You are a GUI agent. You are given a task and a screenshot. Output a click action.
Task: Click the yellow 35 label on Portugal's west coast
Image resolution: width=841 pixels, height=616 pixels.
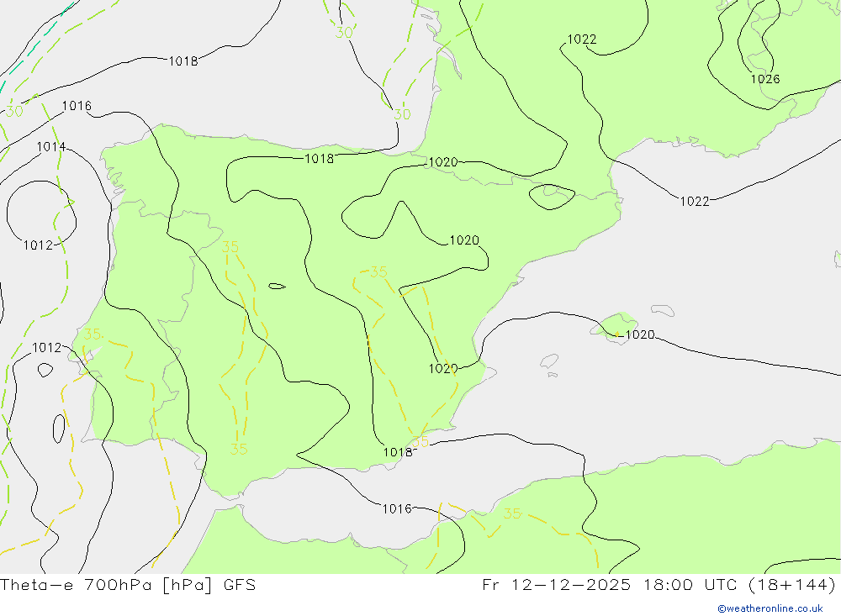(x=93, y=334)
